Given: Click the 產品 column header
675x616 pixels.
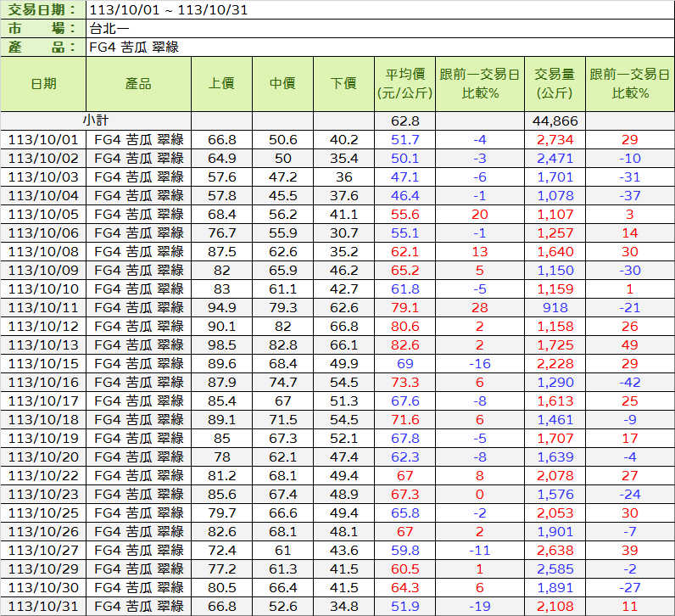Looking at the screenshot, I should tap(138, 83).
